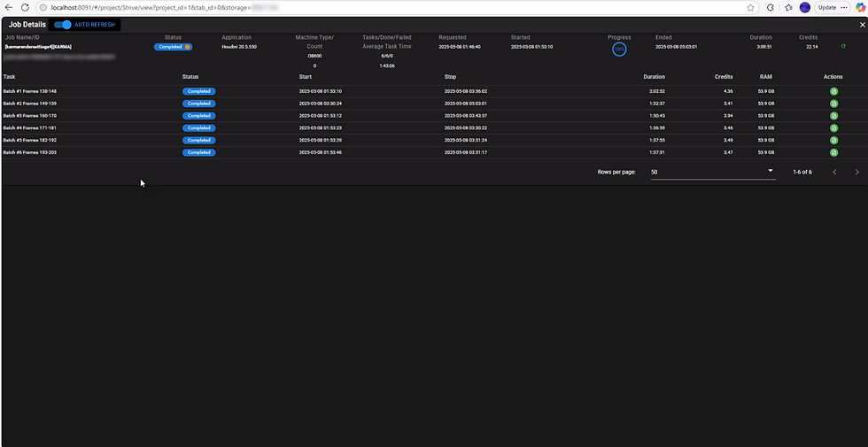Viewport: 868px width, 447px height.
Task: Click the browser back arrow
Action: 8,8
